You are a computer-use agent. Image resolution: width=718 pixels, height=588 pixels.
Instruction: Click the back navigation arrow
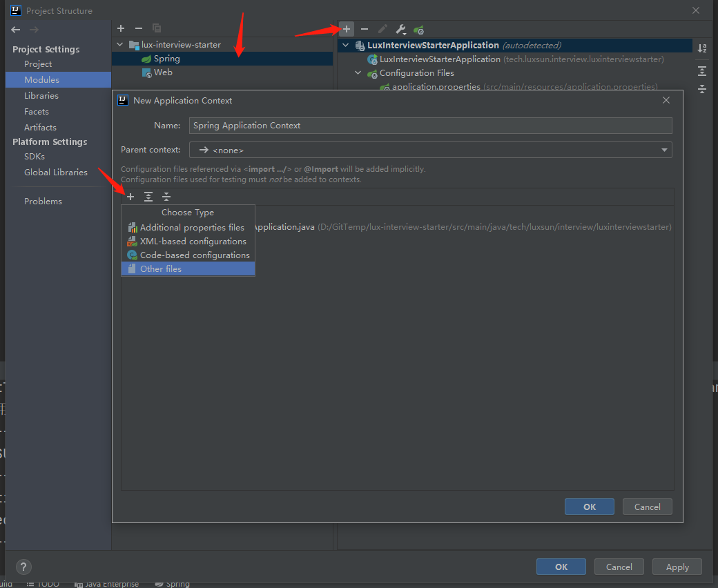point(16,30)
